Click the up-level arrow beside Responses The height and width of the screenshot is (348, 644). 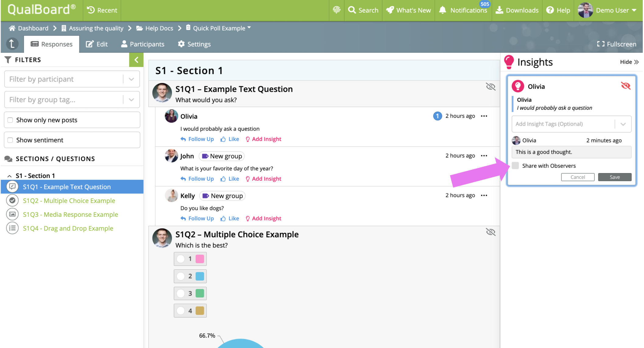point(12,44)
